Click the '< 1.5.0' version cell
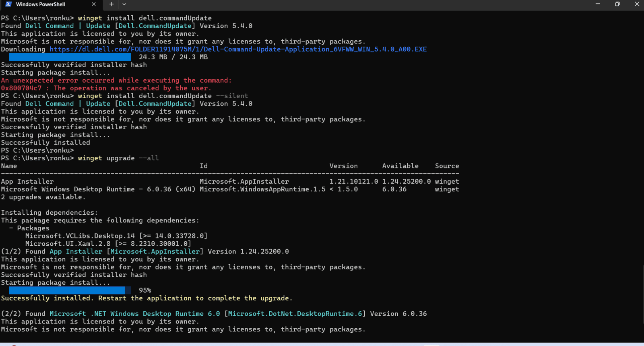The width and height of the screenshot is (644, 346). [343, 189]
